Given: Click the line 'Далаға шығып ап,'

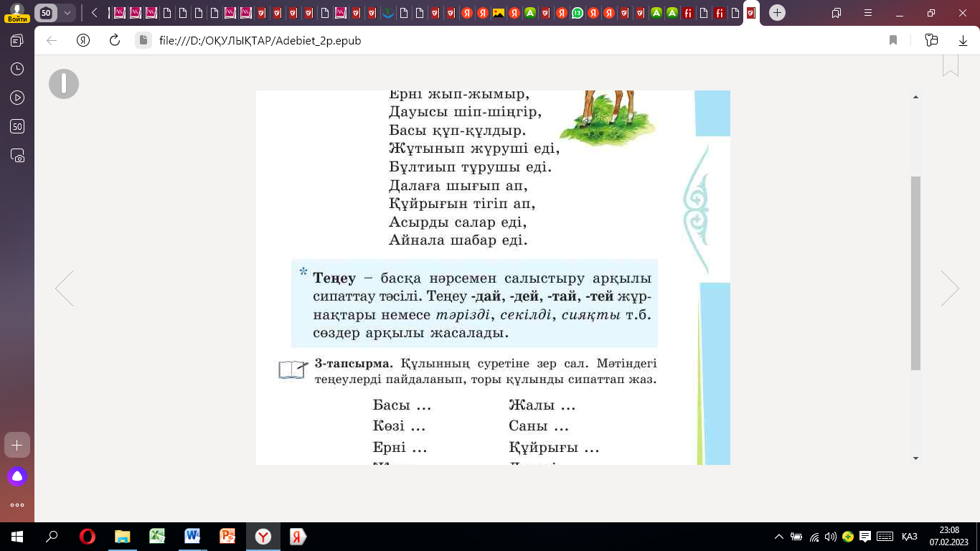Looking at the screenshot, I should click(458, 186).
